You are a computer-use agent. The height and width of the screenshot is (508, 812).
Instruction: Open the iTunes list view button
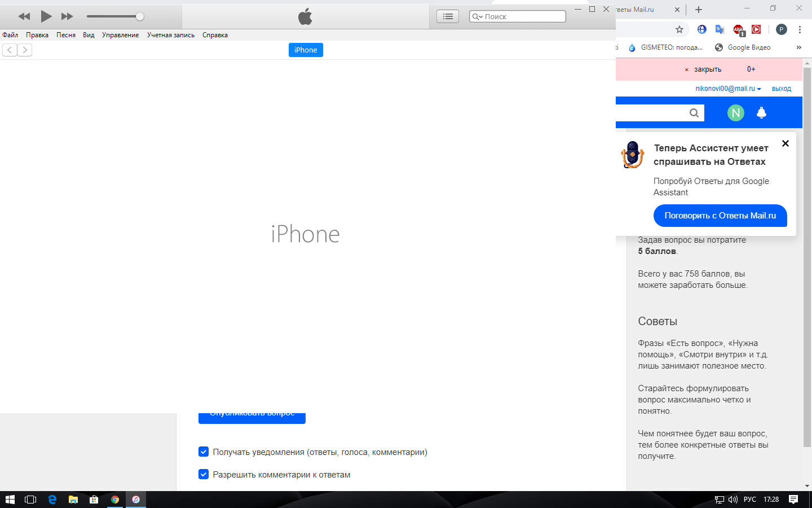(x=448, y=16)
